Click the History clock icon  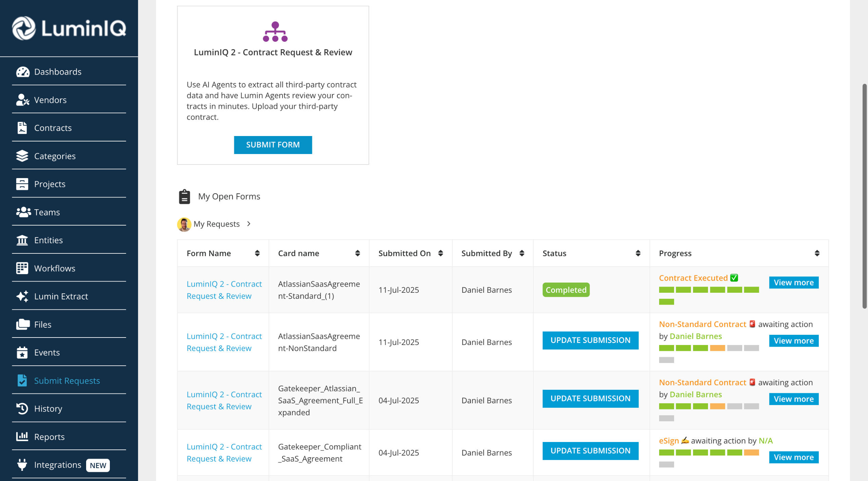pos(22,409)
